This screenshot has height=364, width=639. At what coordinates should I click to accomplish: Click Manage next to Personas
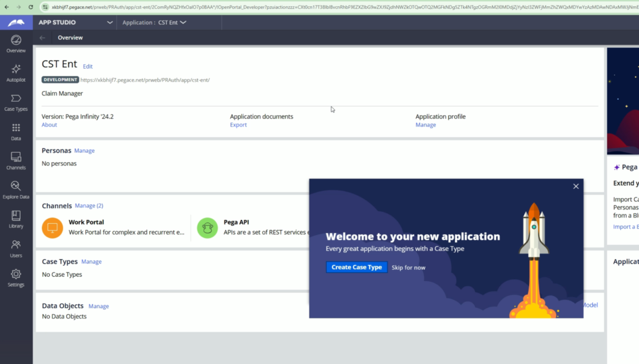coord(84,151)
